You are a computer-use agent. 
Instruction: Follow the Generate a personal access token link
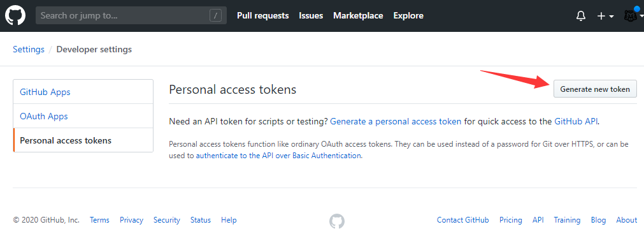[396, 121]
